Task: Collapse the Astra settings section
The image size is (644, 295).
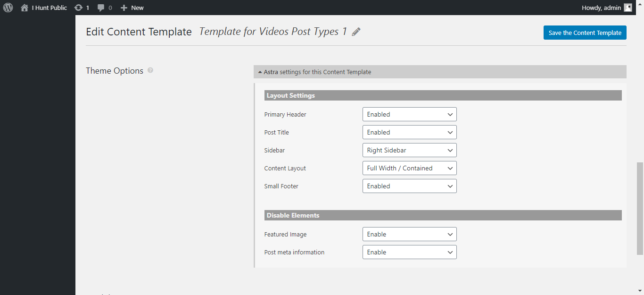Action: pyautogui.click(x=440, y=72)
